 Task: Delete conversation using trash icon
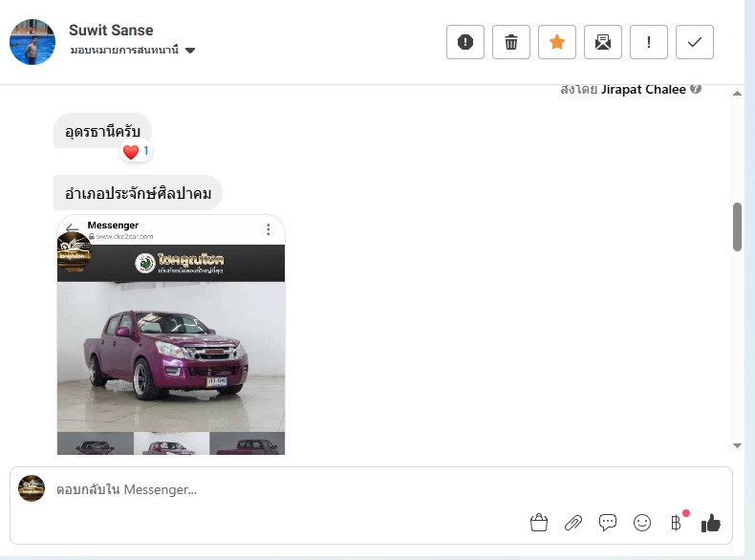pyautogui.click(x=511, y=42)
